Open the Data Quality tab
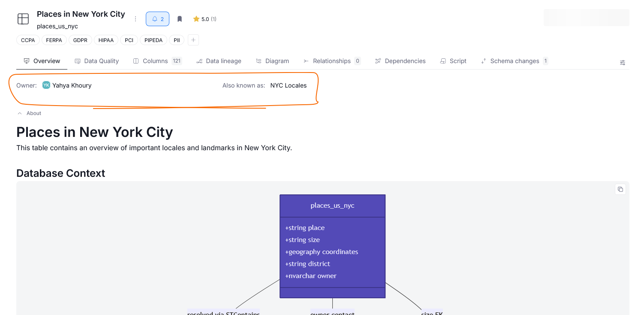This screenshot has height=315, width=644. click(x=96, y=61)
